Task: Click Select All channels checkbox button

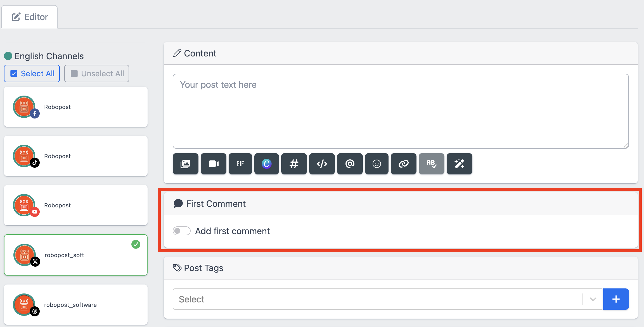Action: coord(32,74)
